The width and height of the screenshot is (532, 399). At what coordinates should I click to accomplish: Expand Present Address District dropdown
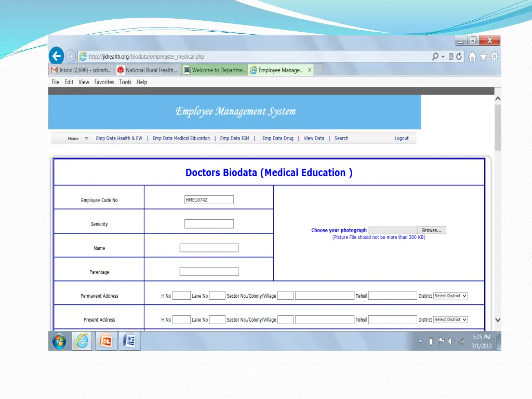450,320
